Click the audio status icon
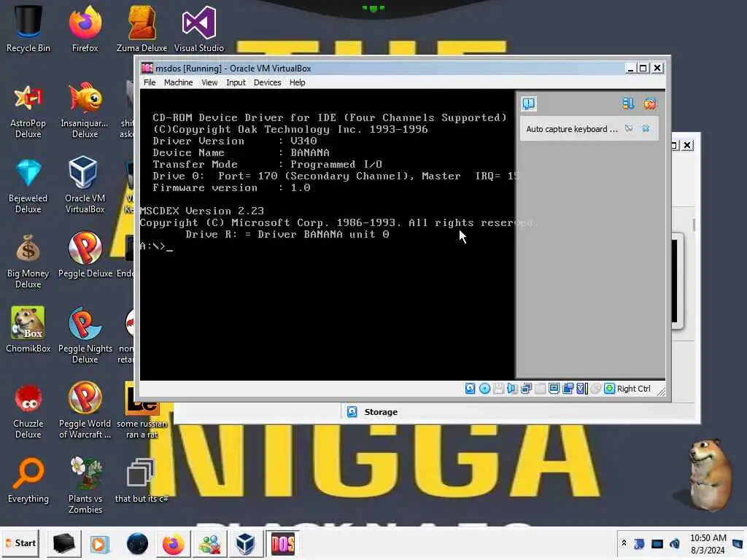747x560 pixels. click(x=512, y=389)
